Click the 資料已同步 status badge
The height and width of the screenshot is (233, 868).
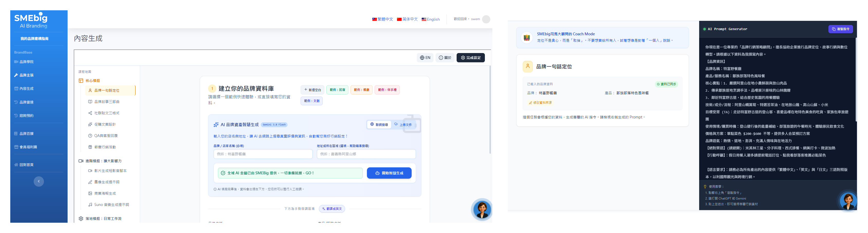coord(667,84)
